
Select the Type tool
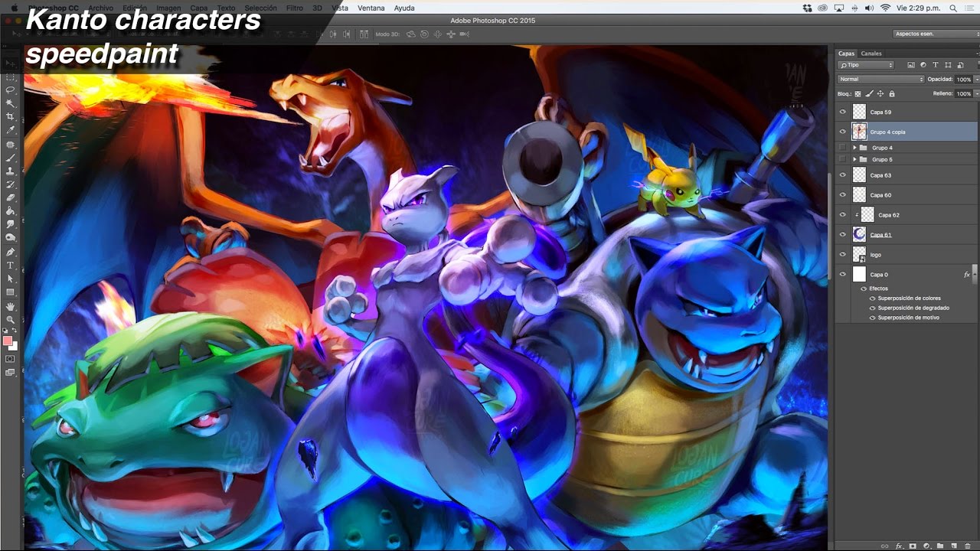click(10, 265)
